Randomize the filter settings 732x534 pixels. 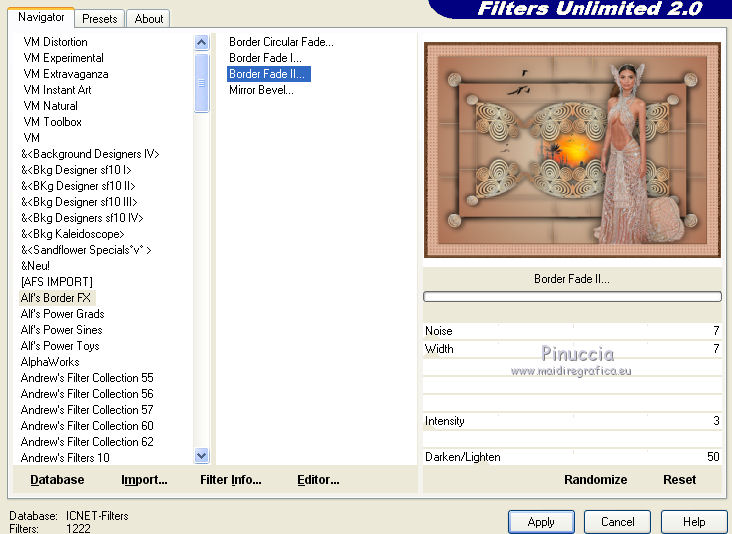pyautogui.click(x=595, y=480)
